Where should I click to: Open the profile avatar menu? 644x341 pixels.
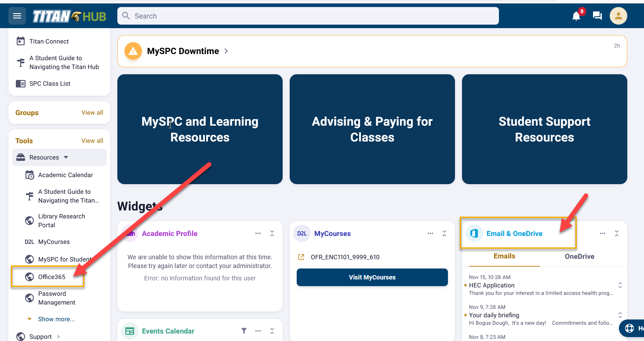click(x=618, y=15)
